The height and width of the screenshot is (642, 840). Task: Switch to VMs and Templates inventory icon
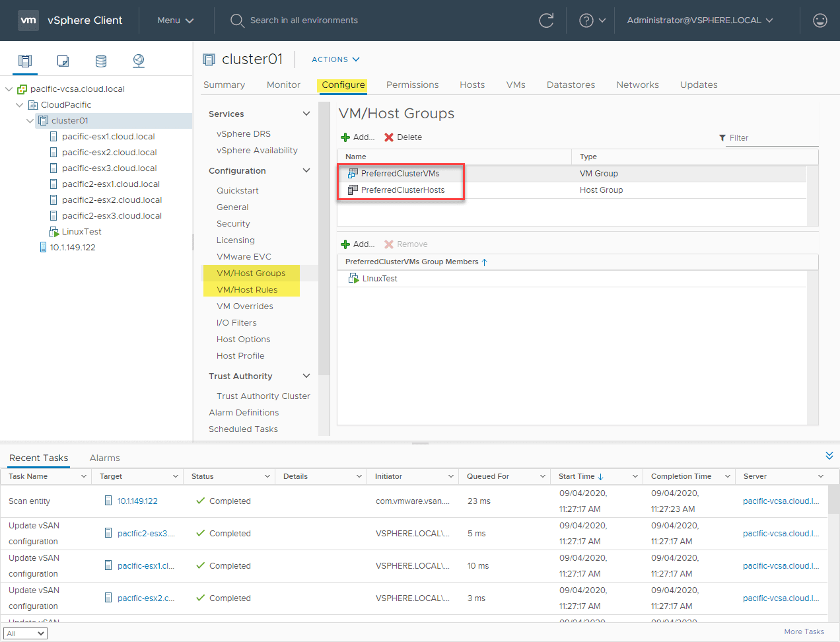click(63, 61)
